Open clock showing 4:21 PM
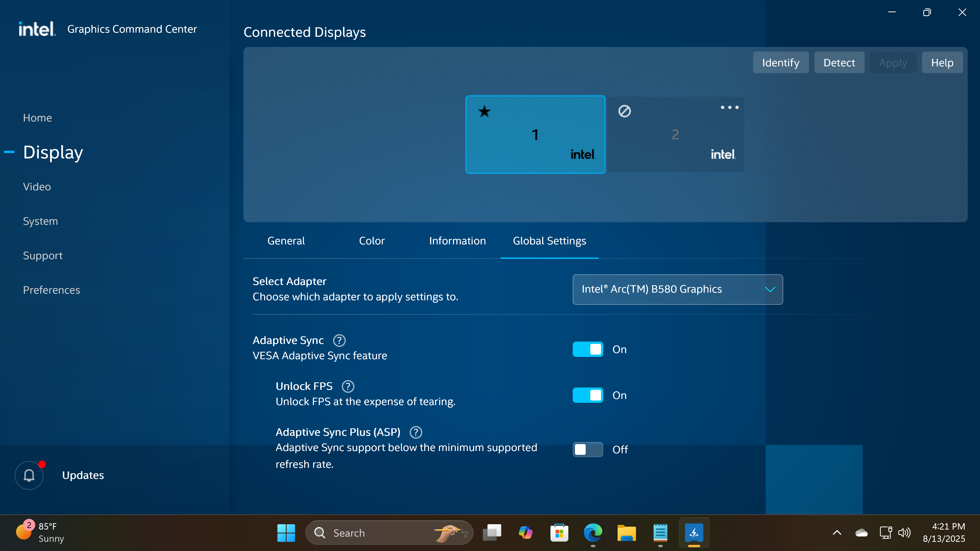Screen dimensions: 980x551 point(944,532)
